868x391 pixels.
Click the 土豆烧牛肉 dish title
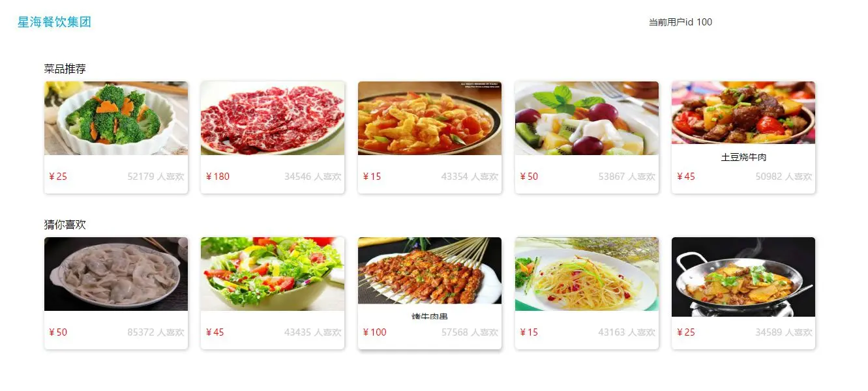[743, 158]
